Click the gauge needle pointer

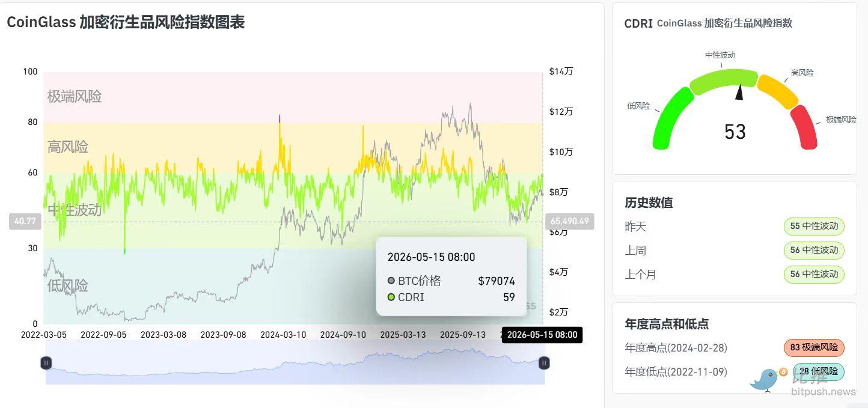point(740,91)
